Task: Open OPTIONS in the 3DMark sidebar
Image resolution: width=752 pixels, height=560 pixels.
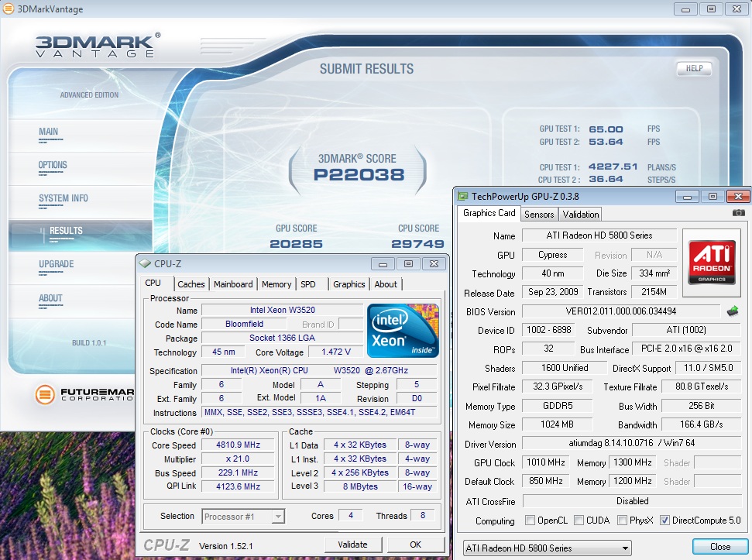Action: click(53, 165)
